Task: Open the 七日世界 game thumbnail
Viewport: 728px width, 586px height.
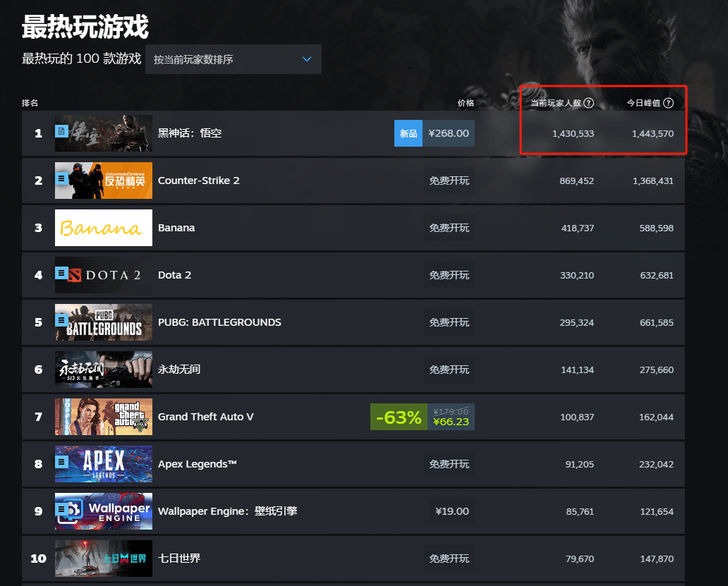Action: (104, 558)
